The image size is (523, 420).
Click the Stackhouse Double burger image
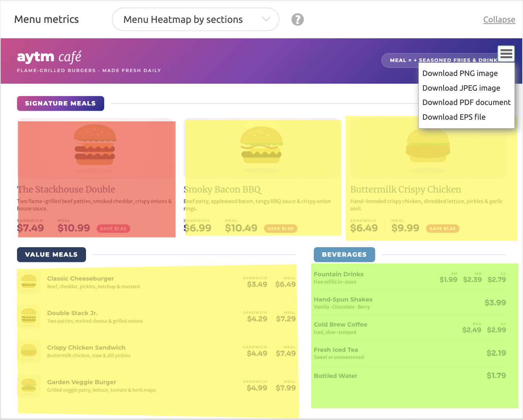point(95,148)
